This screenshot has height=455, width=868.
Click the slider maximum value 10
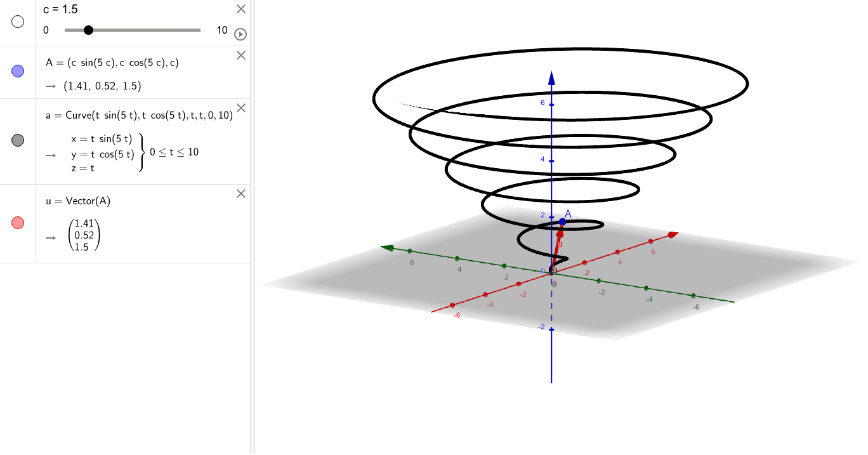click(x=221, y=30)
